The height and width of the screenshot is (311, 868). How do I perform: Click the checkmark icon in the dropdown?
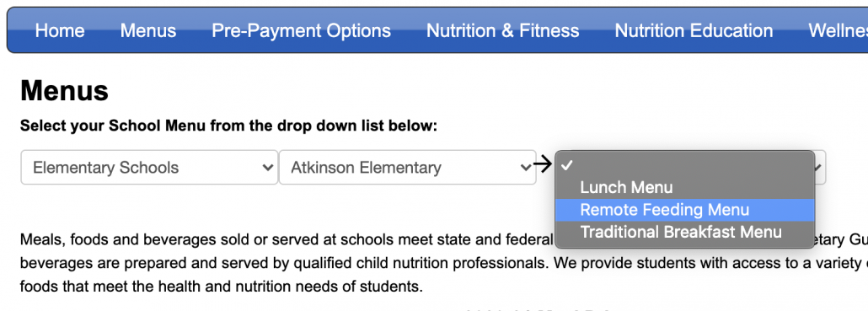566,165
